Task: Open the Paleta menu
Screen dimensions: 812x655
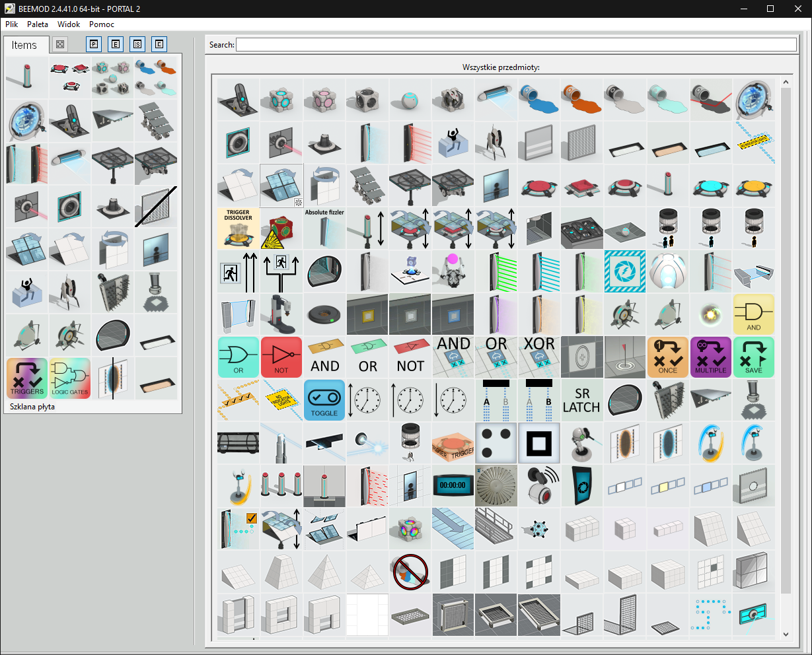Action: pyautogui.click(x=38, y=24)
